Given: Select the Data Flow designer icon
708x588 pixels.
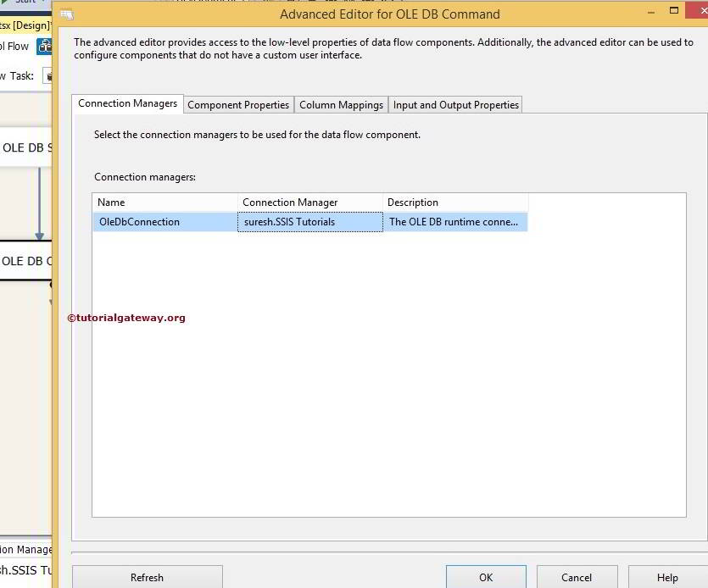Looking at the screenshot, I should [x=44, y=46].
